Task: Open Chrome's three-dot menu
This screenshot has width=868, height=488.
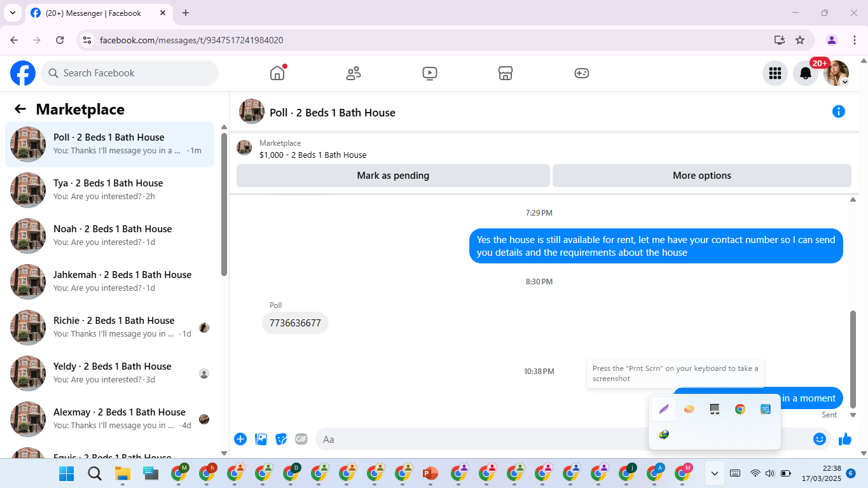Action: [x=855, y=40]
